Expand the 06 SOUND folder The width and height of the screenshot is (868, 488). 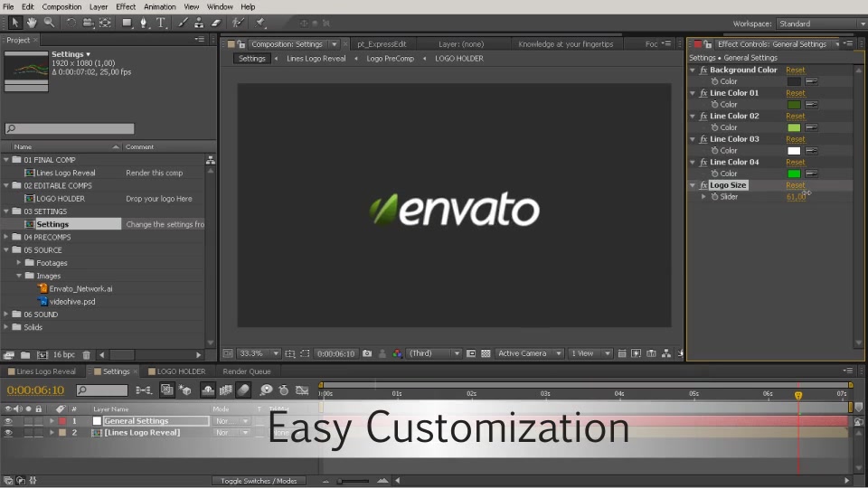point(6,314)
